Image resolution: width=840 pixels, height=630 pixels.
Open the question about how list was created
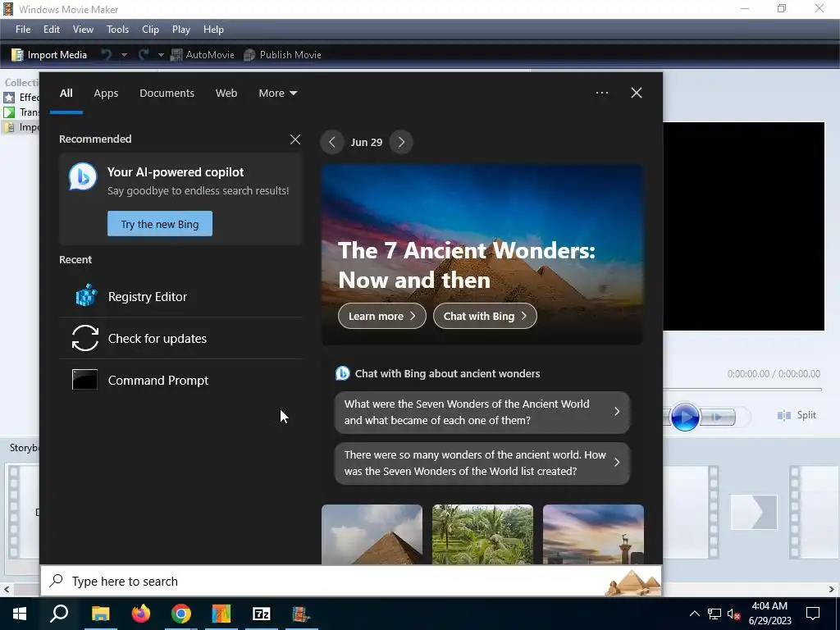click(482, 463)
